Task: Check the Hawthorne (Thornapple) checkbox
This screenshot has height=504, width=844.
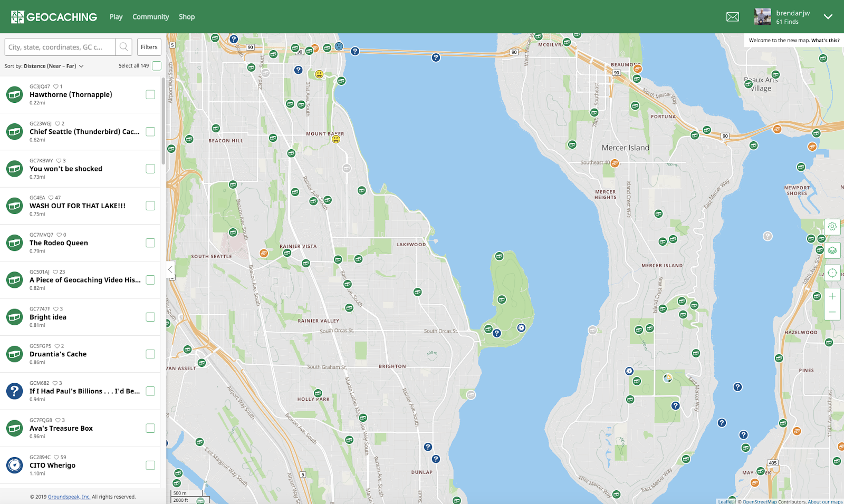Action: click(x=150, y=94)
